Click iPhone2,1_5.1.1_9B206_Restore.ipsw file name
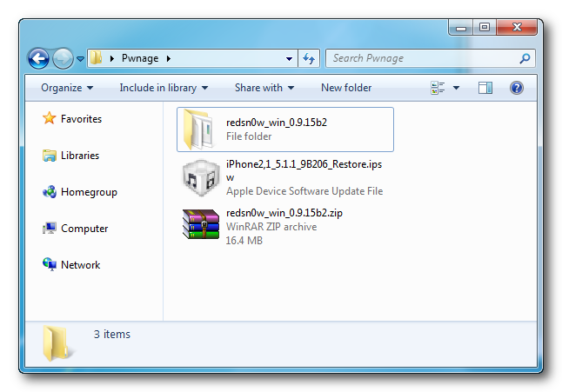562x392 pixels. click(x=304, y=170)
